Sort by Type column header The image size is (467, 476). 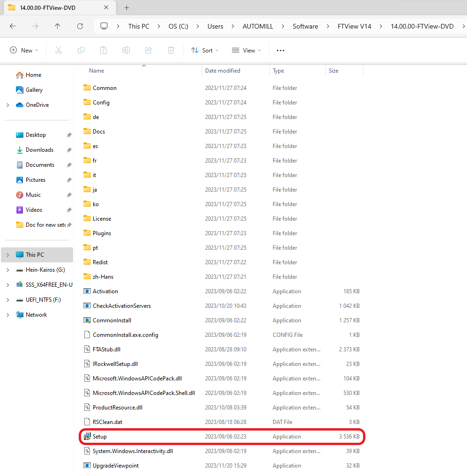click(278, 71)
